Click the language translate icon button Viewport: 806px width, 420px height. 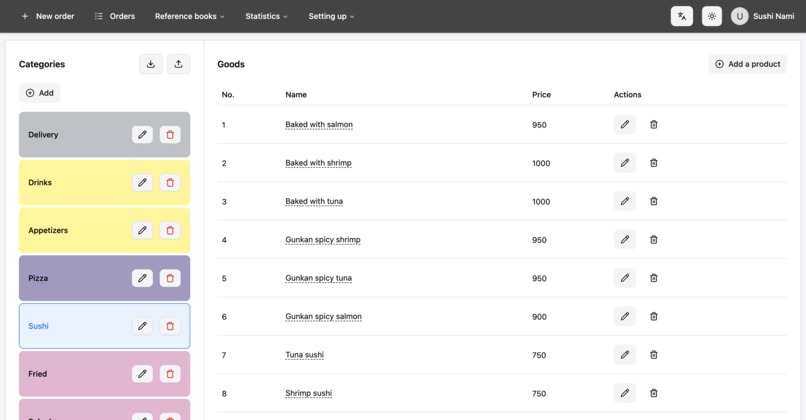(682, 16)
